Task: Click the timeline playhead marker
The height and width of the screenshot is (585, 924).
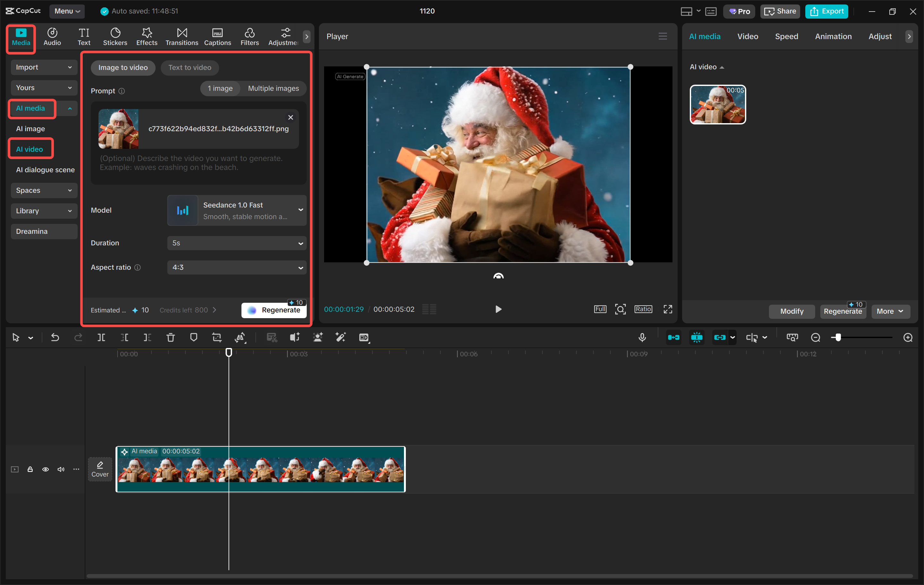Action: click(229, 352)
